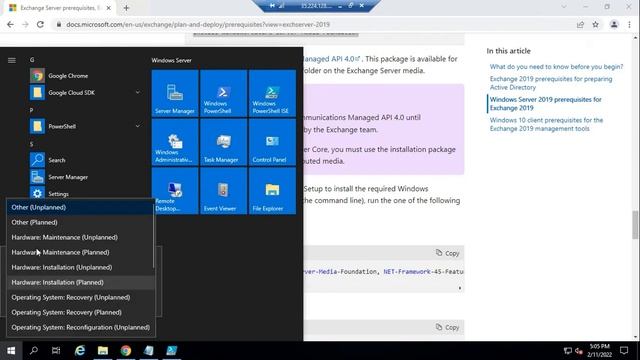Open the Chrome profile icon
This screenshot has height=360, width=640.
pyautogui.click(x=614, y=24)
